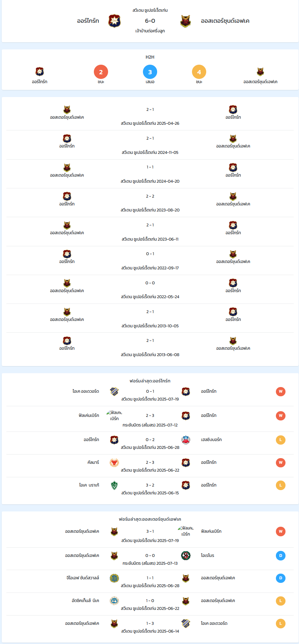
Task: Click the W badge for 2025-07-19 ออร์ไกร์ท match
Action: coord(281,392)
